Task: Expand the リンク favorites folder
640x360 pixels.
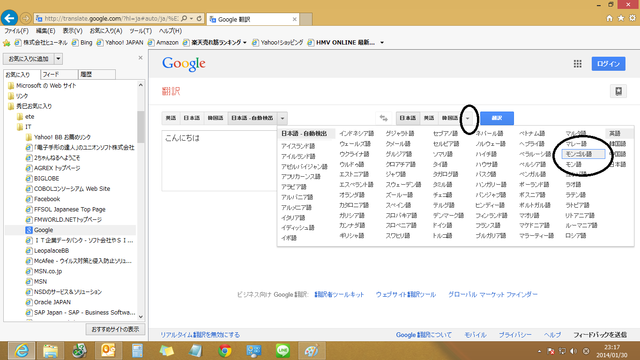Action: click(x=18, y=96)
